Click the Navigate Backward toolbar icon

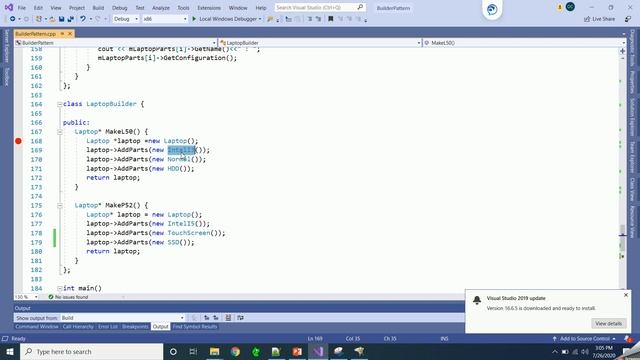coord(12,19)
